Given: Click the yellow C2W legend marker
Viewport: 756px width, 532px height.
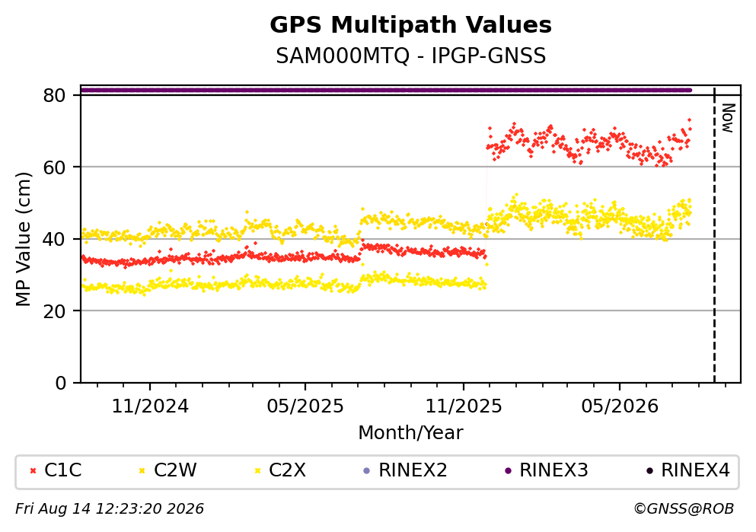Looking at the screenshot, I should coord(142,471).
